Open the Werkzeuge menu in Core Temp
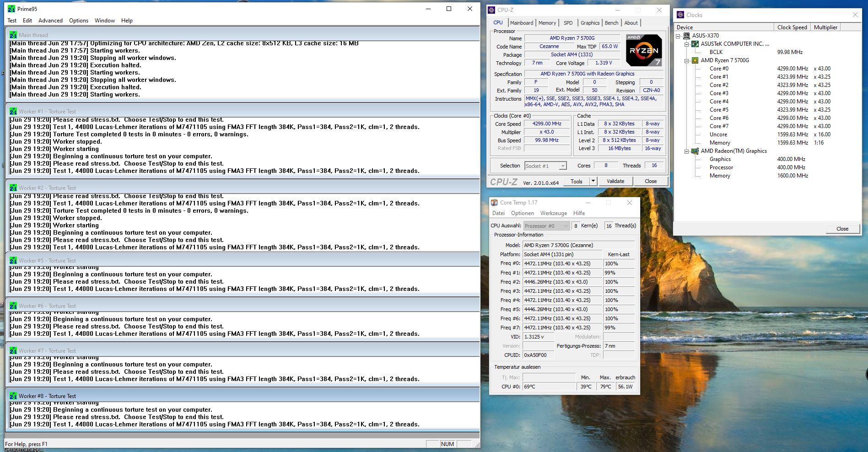Viewport: 868px width, 452px height. pos(554,213)
